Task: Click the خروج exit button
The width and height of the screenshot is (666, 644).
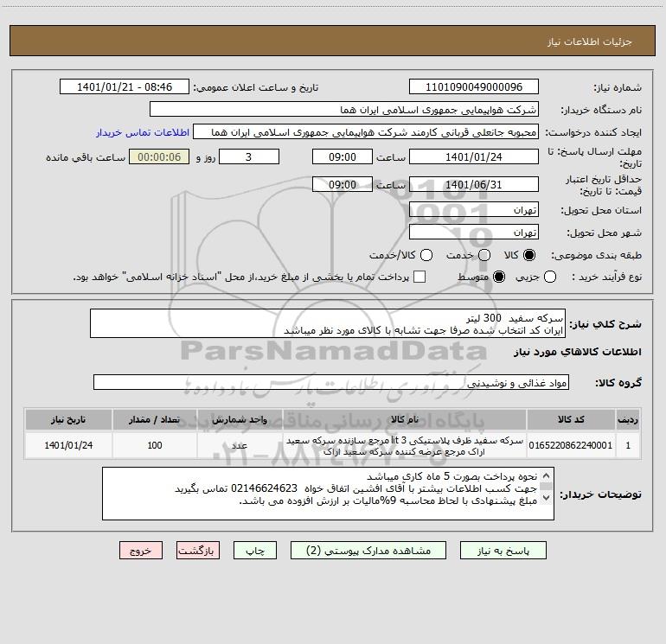Action: (x=141, y=550)
